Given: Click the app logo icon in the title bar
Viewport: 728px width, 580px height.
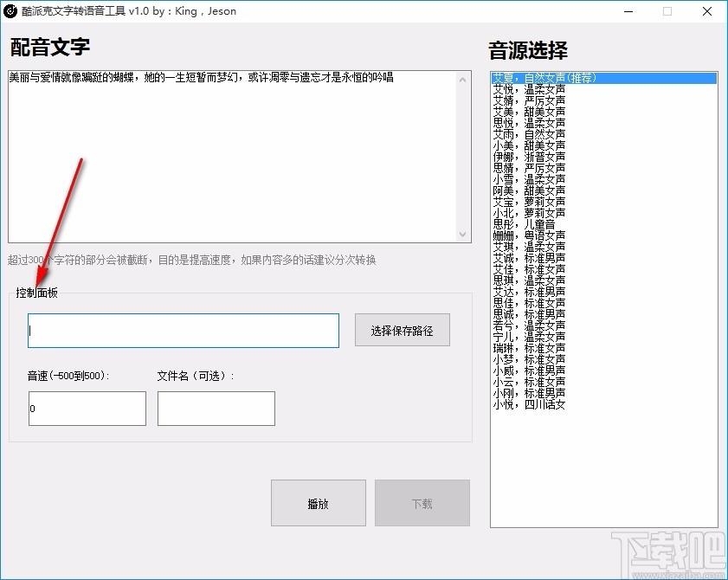Looking at the screenshot, I should coord(10,10).
